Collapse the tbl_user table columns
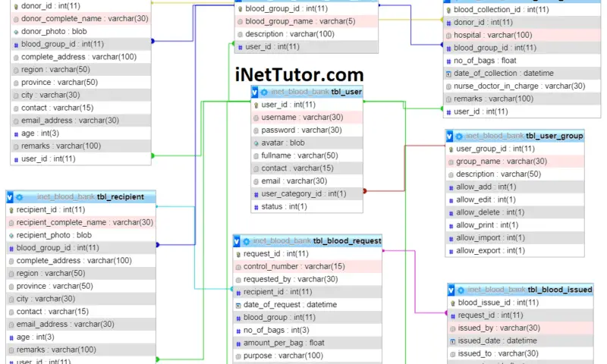This screenshot has height=364, width=607. point(256,92)
